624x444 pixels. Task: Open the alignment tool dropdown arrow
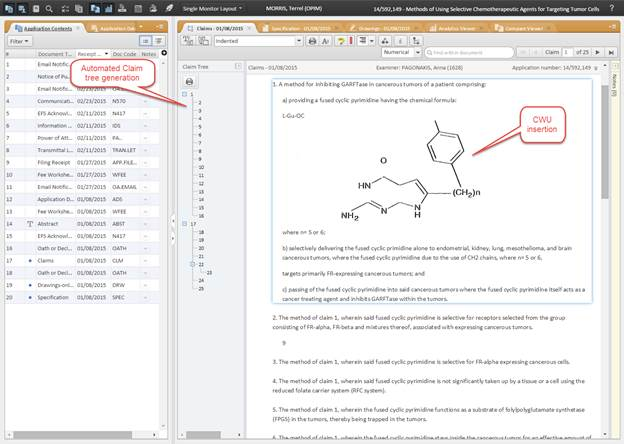[x=371, y=41]
